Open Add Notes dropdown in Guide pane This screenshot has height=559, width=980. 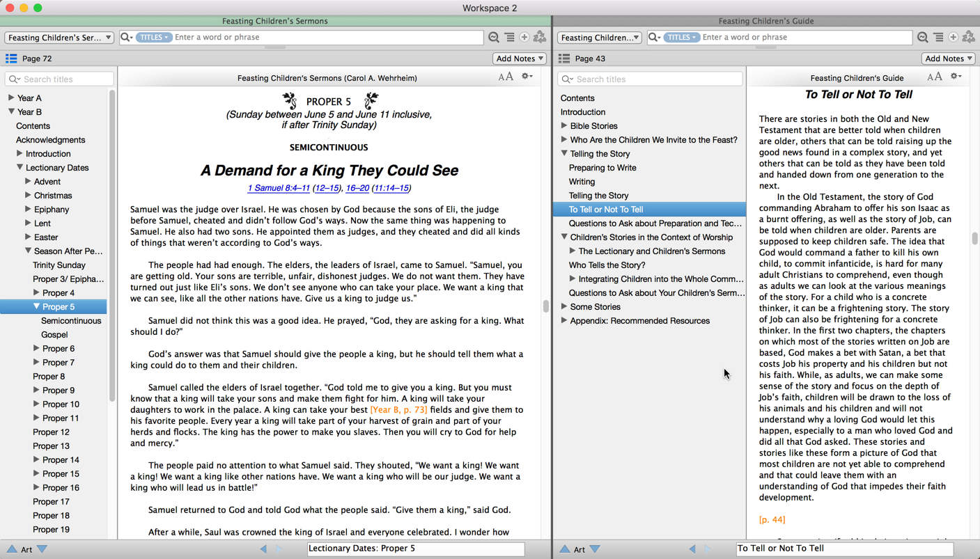pyautogui.click(x=949, y=58)
